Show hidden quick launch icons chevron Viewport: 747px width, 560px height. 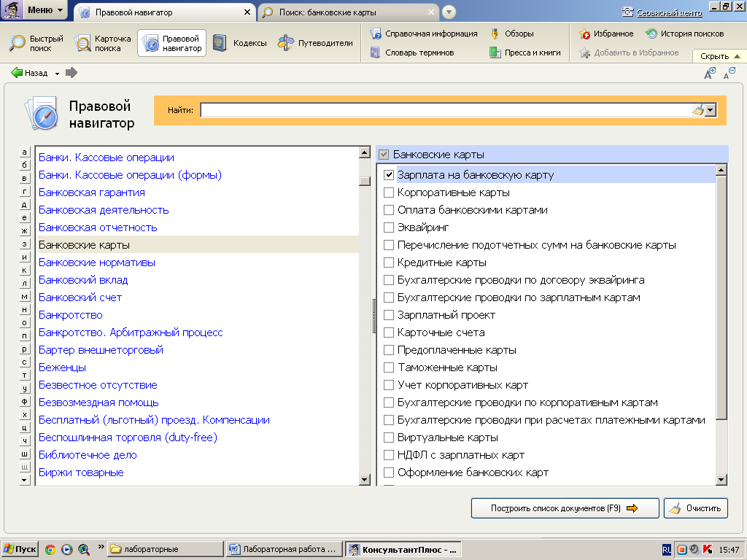pos(101,547)
